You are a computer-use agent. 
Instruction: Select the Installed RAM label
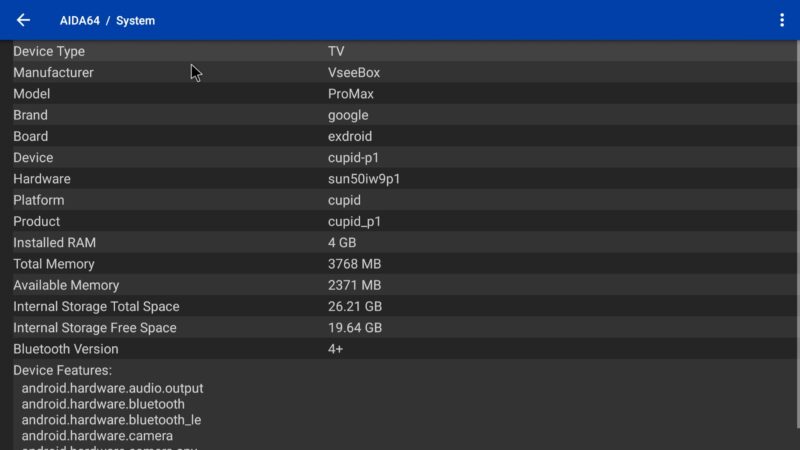click(55, 243)
